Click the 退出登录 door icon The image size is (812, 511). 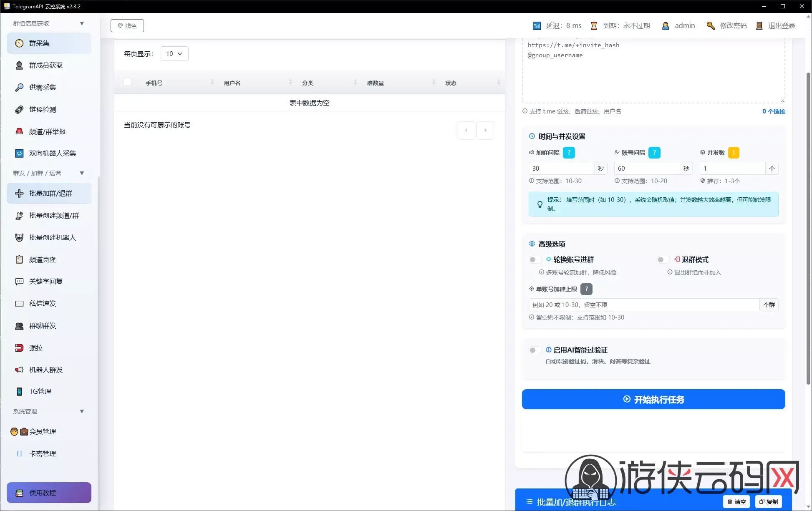[759, 26]
